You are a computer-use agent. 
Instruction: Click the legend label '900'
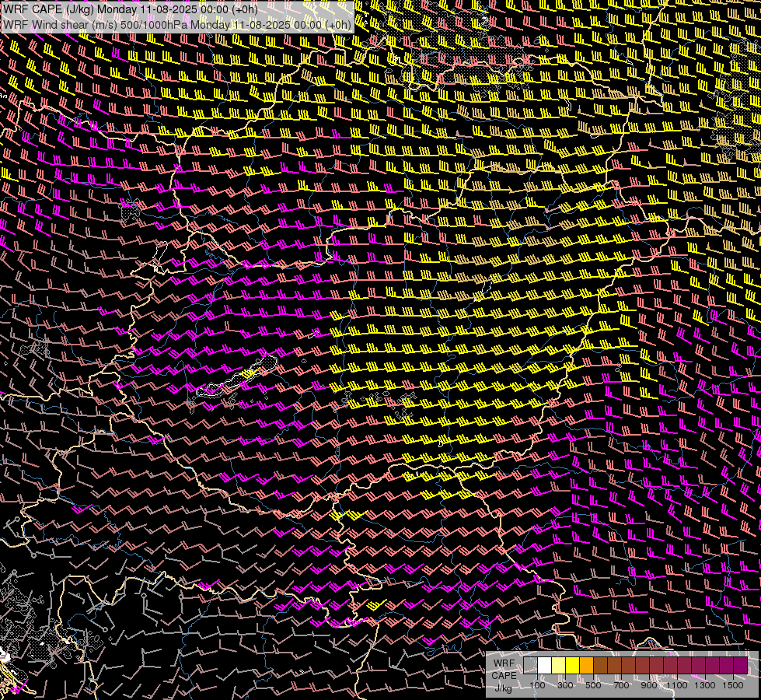click(x=649, y=685)
